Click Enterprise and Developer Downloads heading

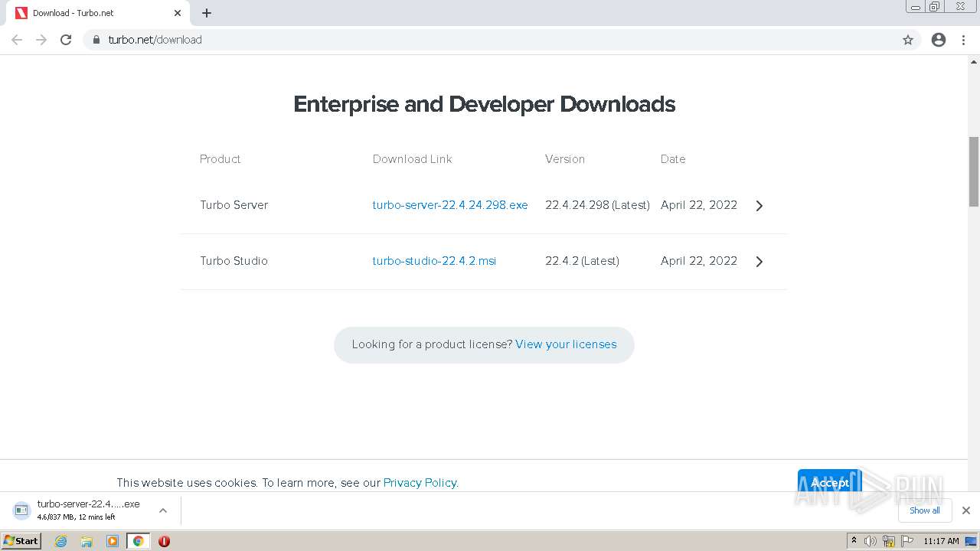484,104
